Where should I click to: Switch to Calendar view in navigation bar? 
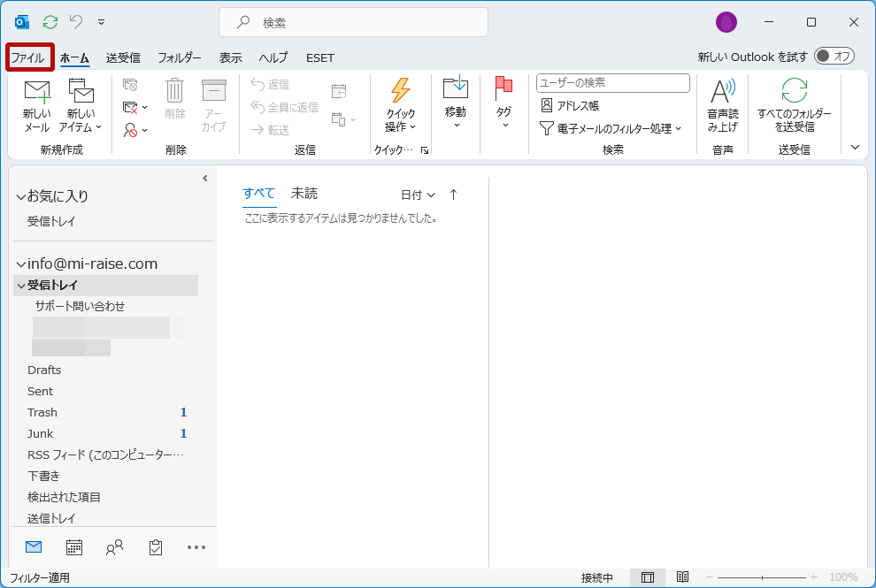pos(74,547)
